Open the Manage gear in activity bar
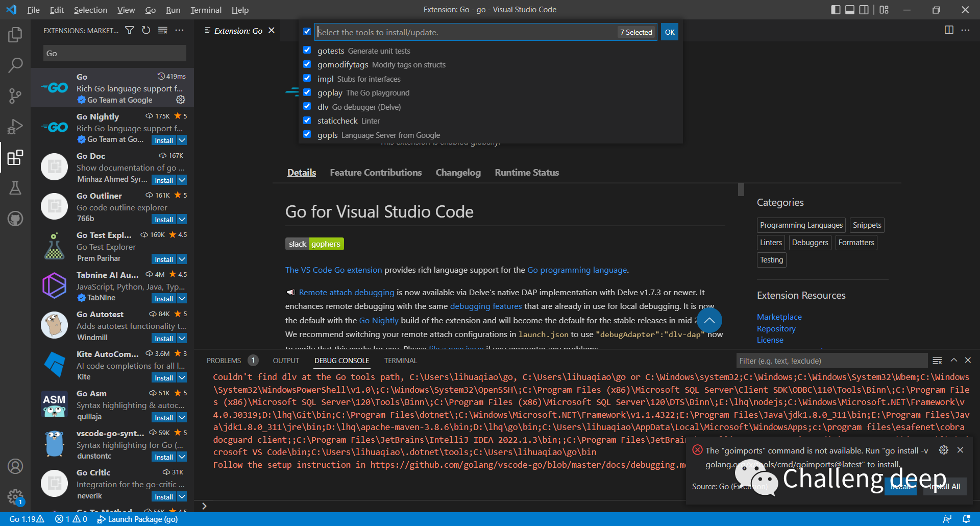The width and height of the screenshot is (980, 526). (15, 496)
